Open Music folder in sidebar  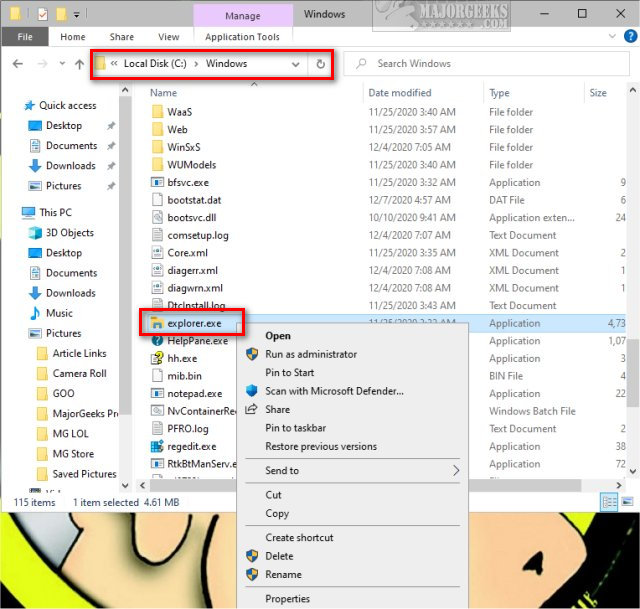tap(59, 313)
